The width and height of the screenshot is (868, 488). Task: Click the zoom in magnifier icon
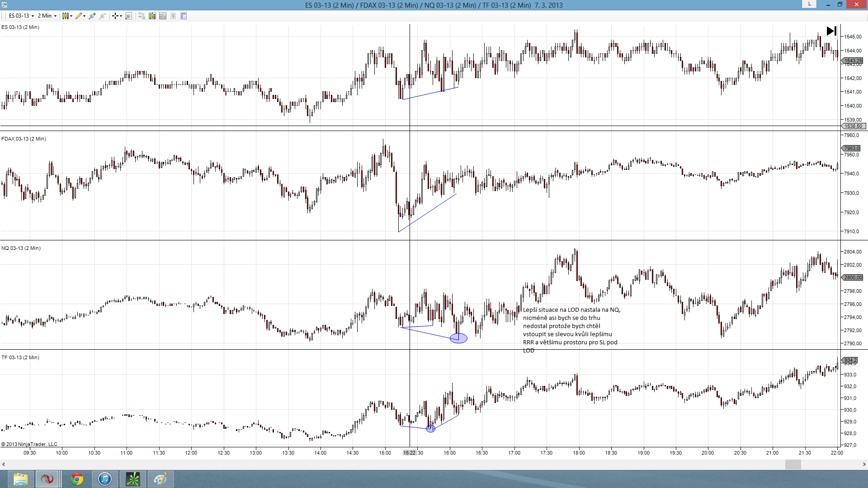click(x=92, y=16)
